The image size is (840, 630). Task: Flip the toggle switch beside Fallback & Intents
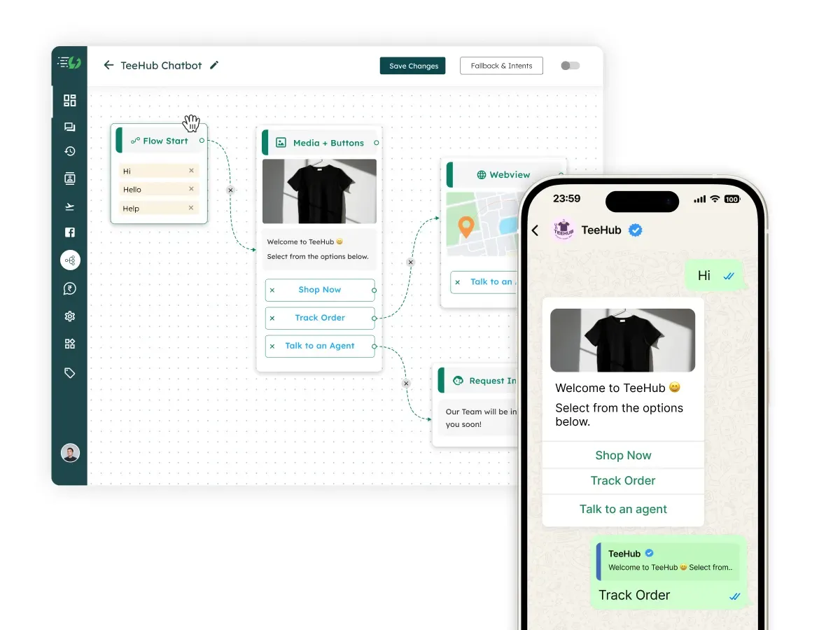(570, 65)
